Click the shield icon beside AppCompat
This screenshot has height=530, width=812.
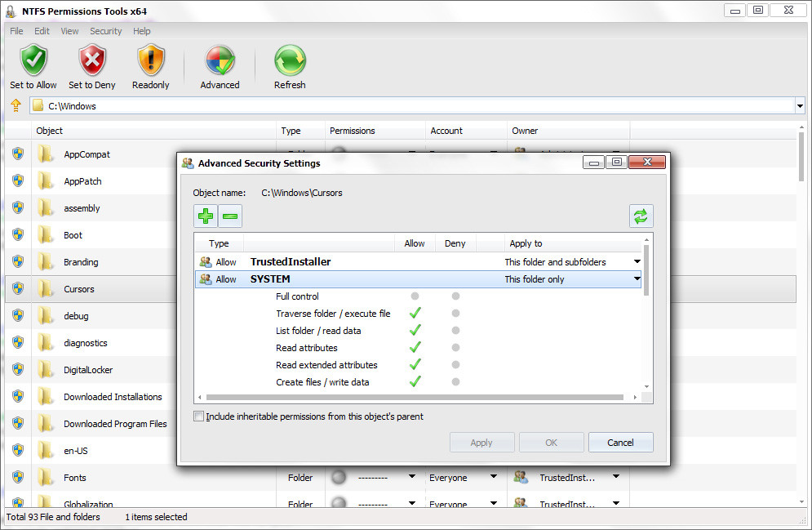(18, 154)
